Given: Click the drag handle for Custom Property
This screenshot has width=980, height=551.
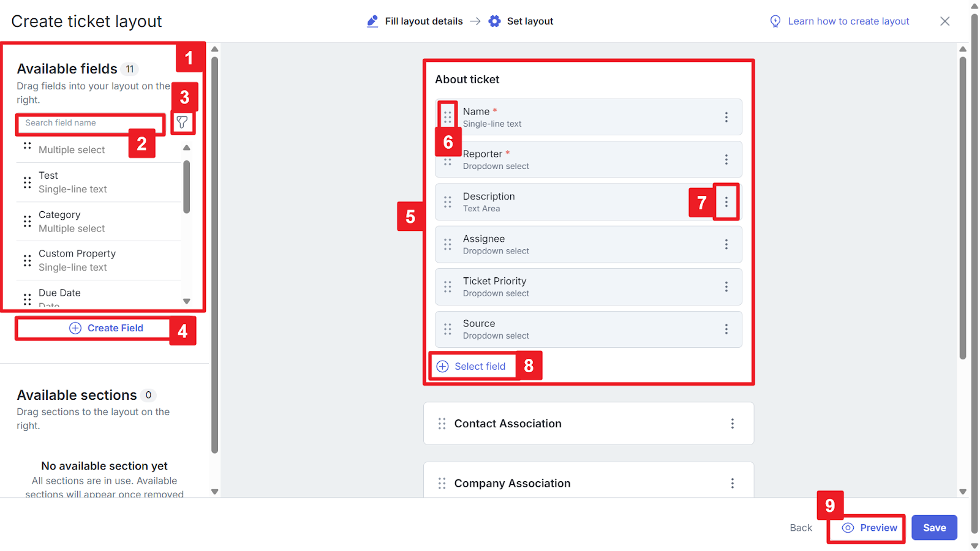Looking at the screenshot, I should [27, 260].
